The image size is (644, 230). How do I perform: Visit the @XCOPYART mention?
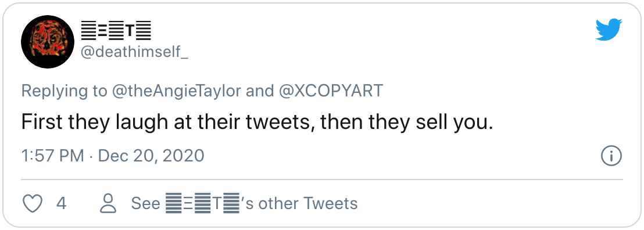(331, 91)
